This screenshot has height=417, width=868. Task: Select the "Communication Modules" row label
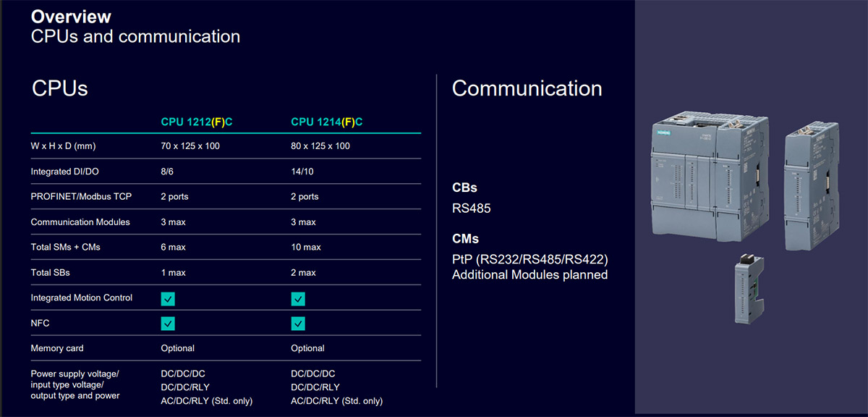point(80,222)
